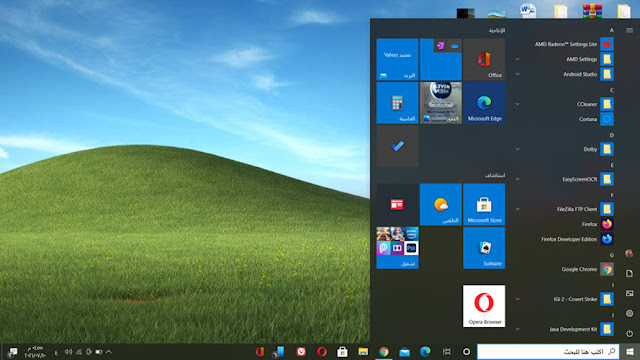Open the Microsoft Store tile
Viewport: 640px width, 360px height.
[484, 204]
